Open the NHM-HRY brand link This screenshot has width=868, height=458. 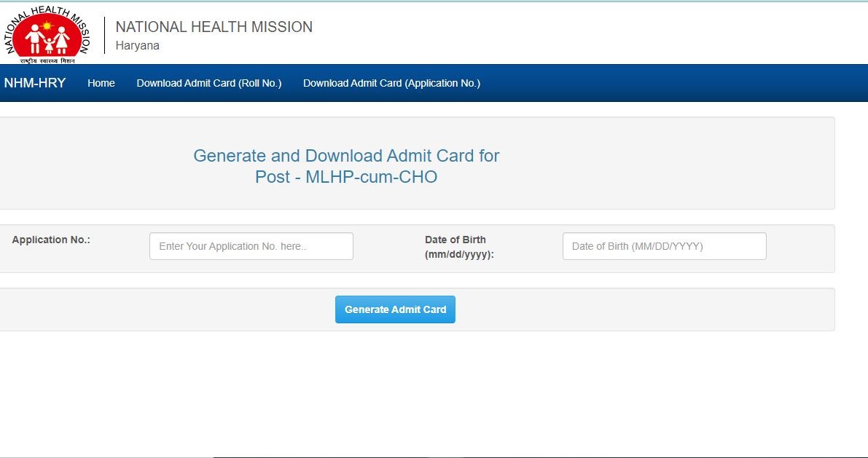[x=35, y=83]
